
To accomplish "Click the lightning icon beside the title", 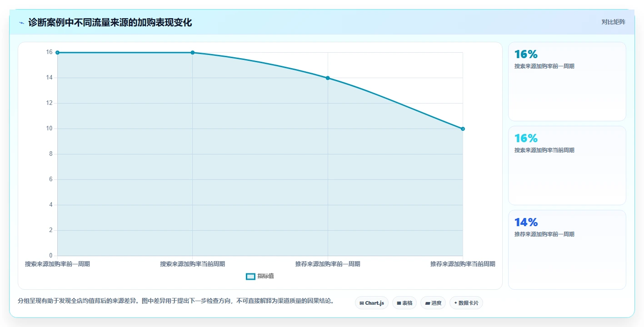I will point(21,23).
